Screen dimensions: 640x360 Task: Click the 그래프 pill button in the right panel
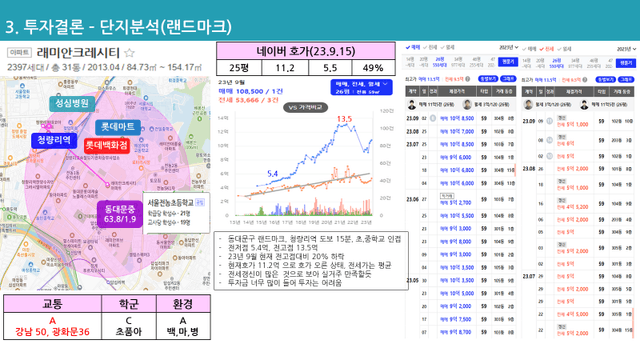point(626,79)
